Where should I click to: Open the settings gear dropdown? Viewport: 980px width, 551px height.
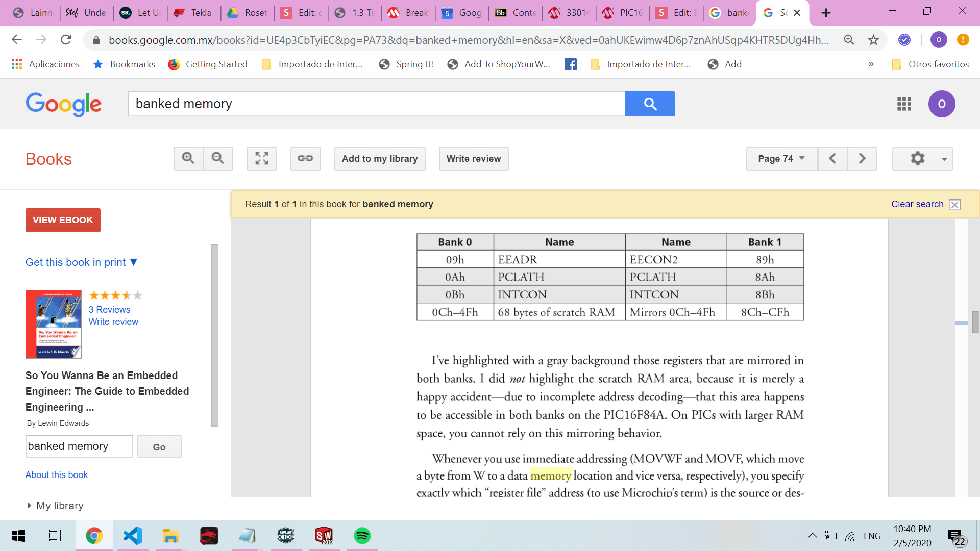(x=922, y=159)
